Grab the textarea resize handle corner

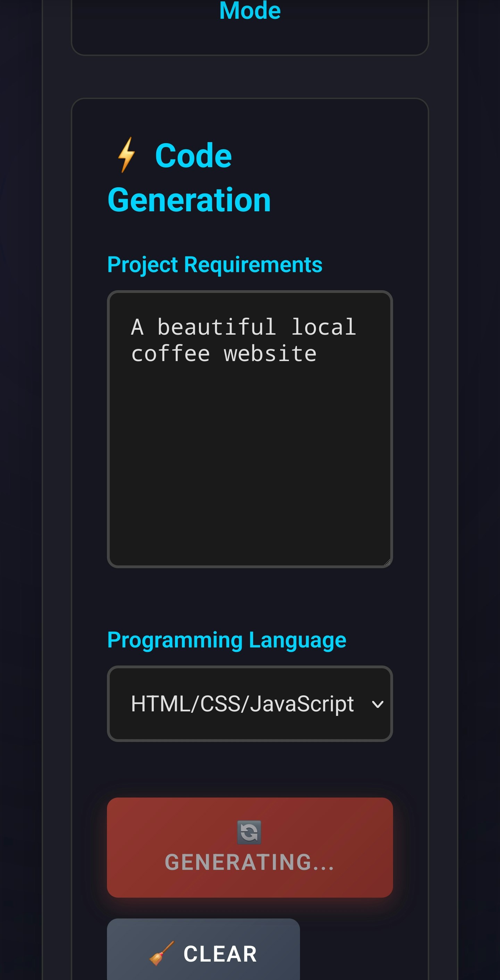tap(387, 562)
